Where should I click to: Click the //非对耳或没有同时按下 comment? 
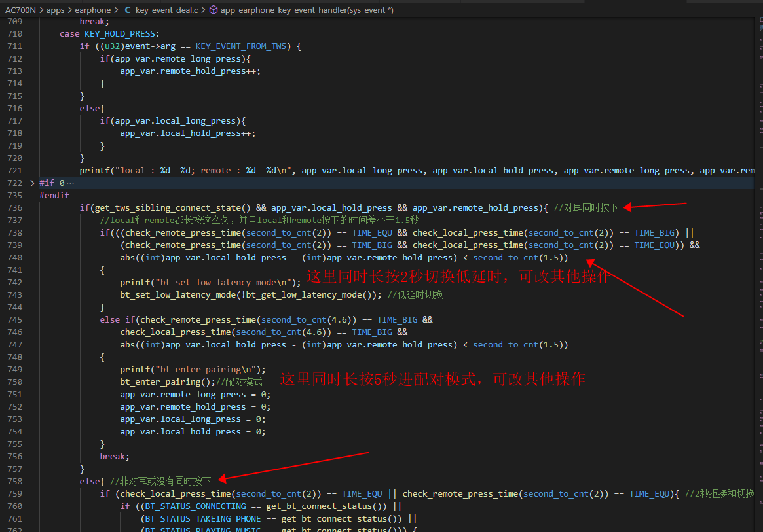tap(160, 481)
